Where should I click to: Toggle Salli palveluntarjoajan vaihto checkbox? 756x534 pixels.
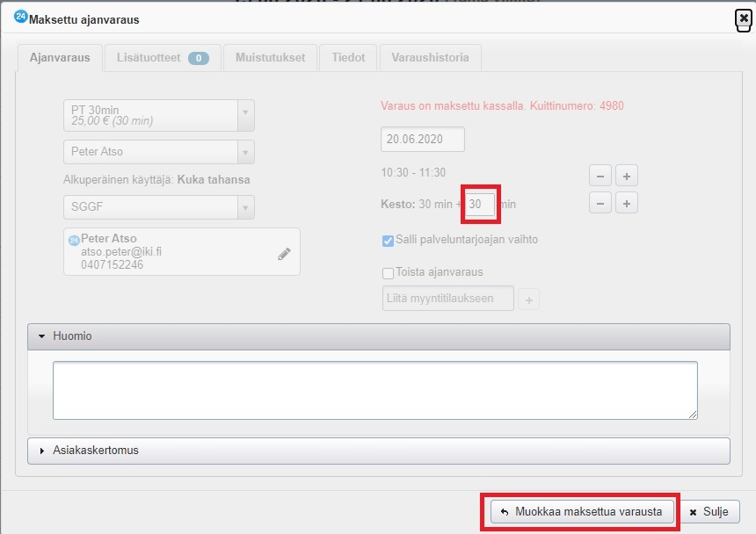click(388, 241)
